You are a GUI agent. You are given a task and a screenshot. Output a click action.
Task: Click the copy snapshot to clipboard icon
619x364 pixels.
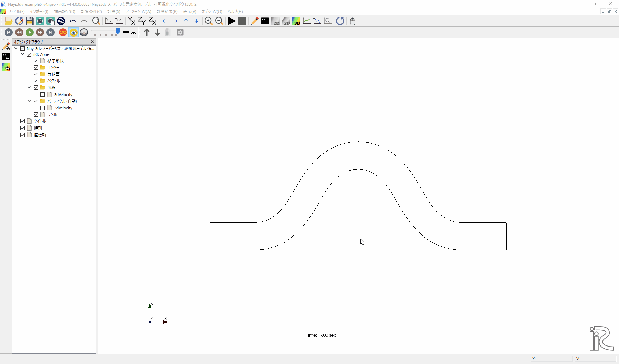pos(51,21)
